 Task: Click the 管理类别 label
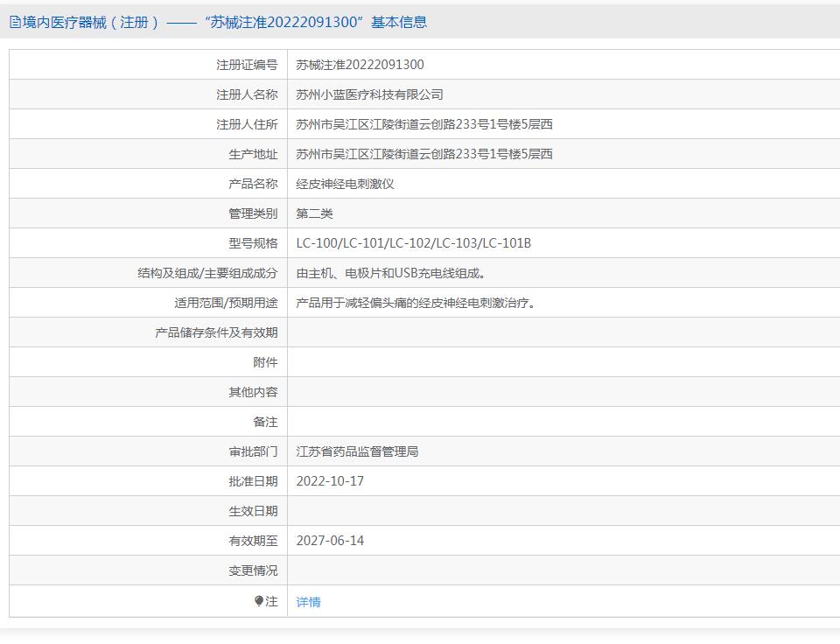pyautogui.click(x=254, y=213)
